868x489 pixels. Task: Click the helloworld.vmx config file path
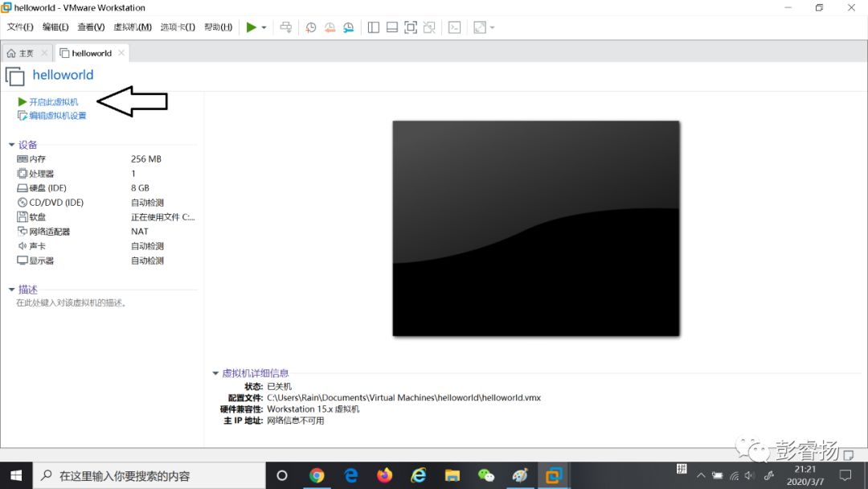click(403, 397)
